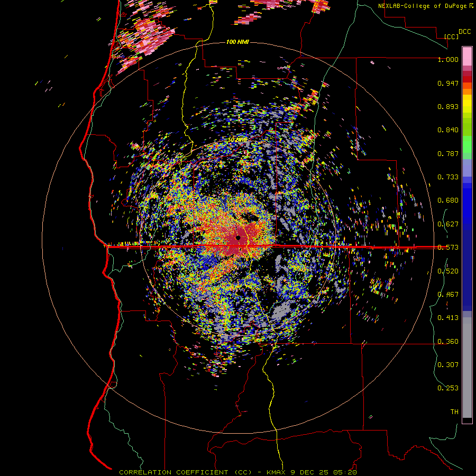Click the 0.787 scale value
The height and width of the screenshot is (476, 476).
coord(448,153)
